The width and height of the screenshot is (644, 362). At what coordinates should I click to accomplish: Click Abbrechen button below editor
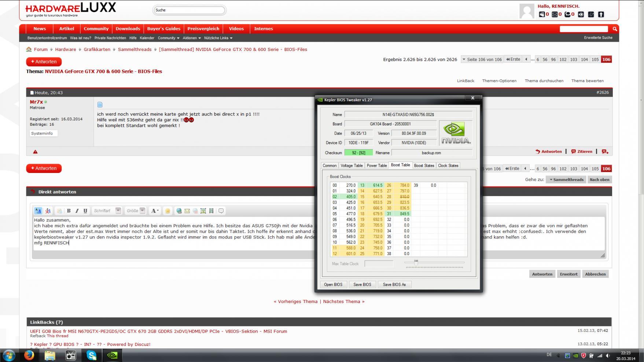tap(595, 274)
